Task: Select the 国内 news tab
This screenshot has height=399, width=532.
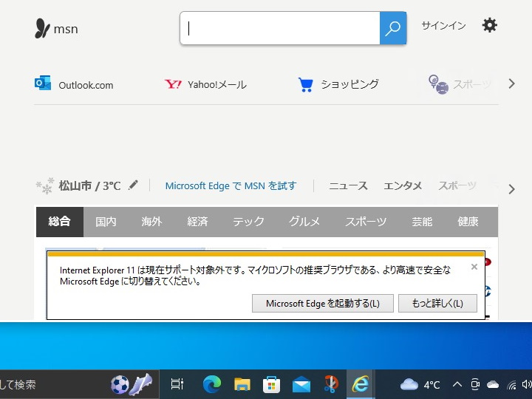Action: 106,222
